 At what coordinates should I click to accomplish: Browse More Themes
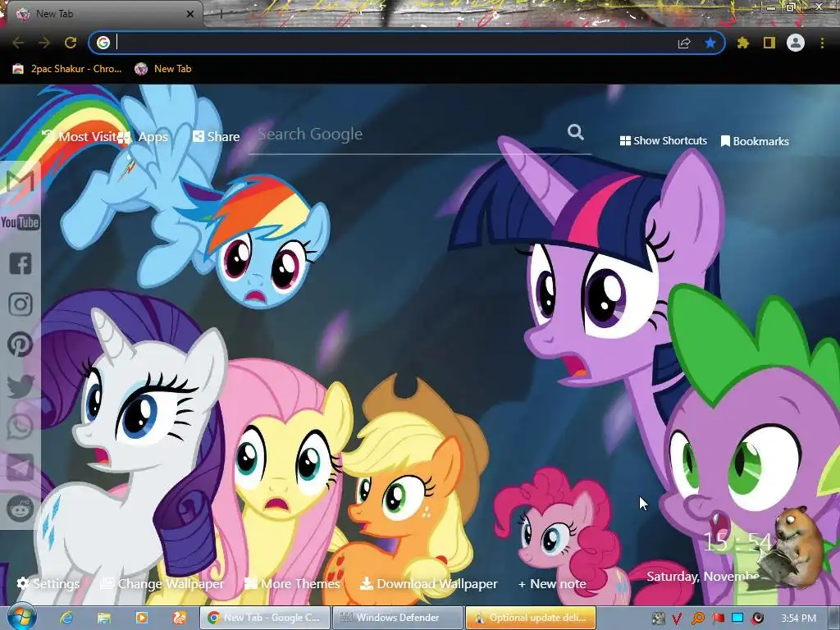pyautogui.click(x=292, y=583)
